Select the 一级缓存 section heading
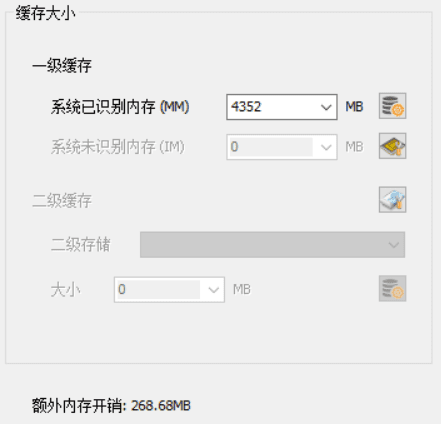The width and height of the screenshot is (441, 424). [62, 65]
